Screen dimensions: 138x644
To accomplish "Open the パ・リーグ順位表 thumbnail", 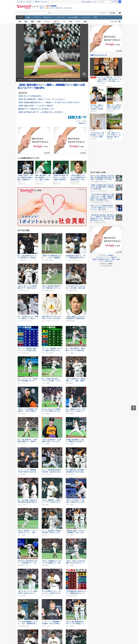I will point(28,336).
